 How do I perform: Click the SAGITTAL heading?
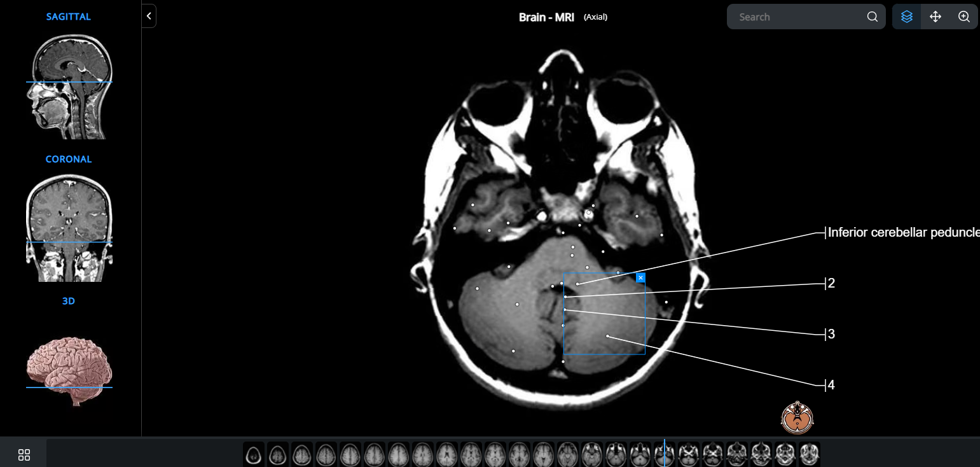click(69, 17)
